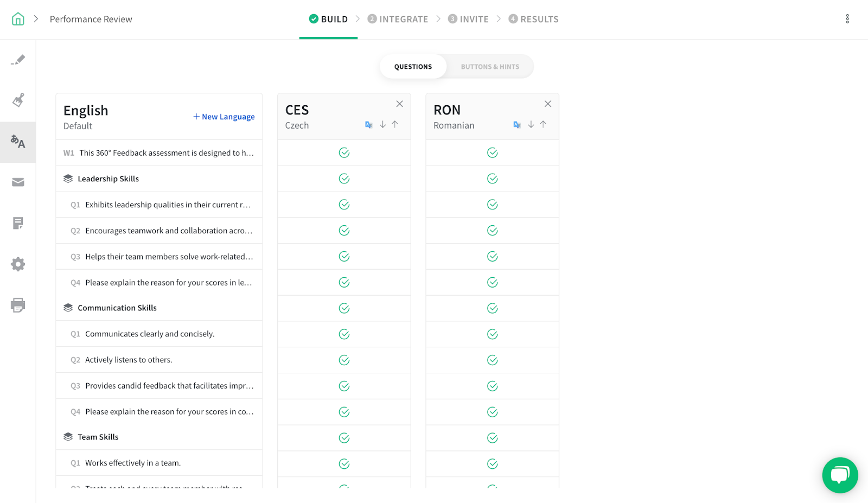Open the settings gear in sidebar
The width and height of the screenshot is (868, 503).
click(18, 264)
